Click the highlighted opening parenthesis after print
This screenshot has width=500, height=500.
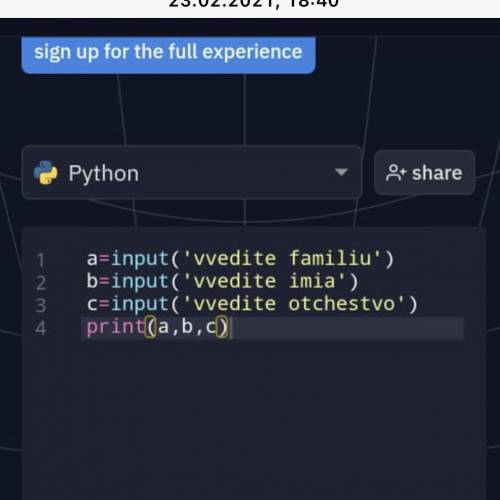click(x=151, y=327)
